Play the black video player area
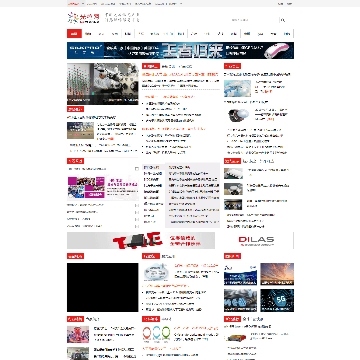The image size is (360, 360). 103,287
